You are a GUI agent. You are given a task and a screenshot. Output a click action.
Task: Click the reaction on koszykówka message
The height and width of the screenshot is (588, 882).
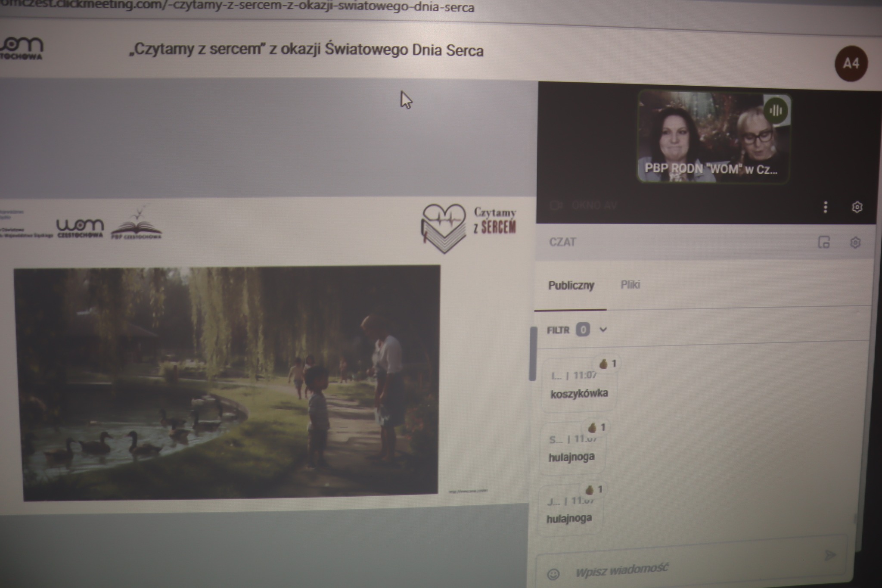pos(607,364)
